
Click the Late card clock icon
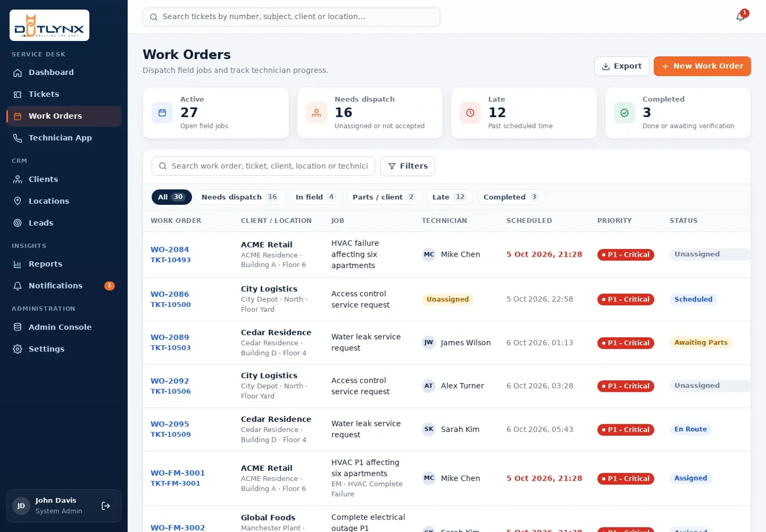(x=470, y=113)
